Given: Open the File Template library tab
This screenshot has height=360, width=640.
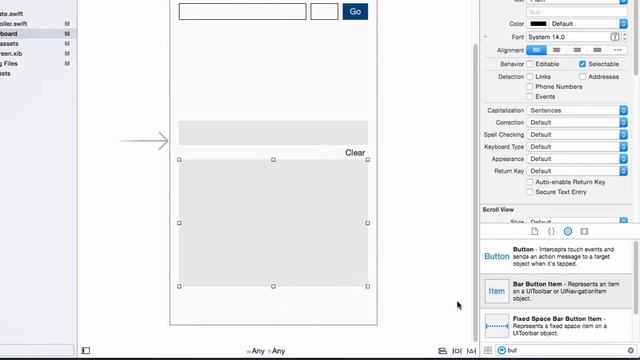Looking at the screenshot, I should pyautogui.click(x=534, y=231).
